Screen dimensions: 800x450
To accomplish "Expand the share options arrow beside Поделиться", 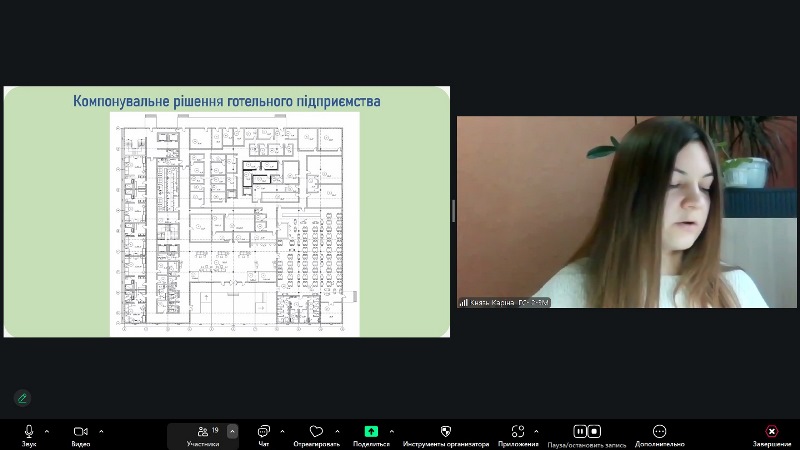I will [391, 431].
